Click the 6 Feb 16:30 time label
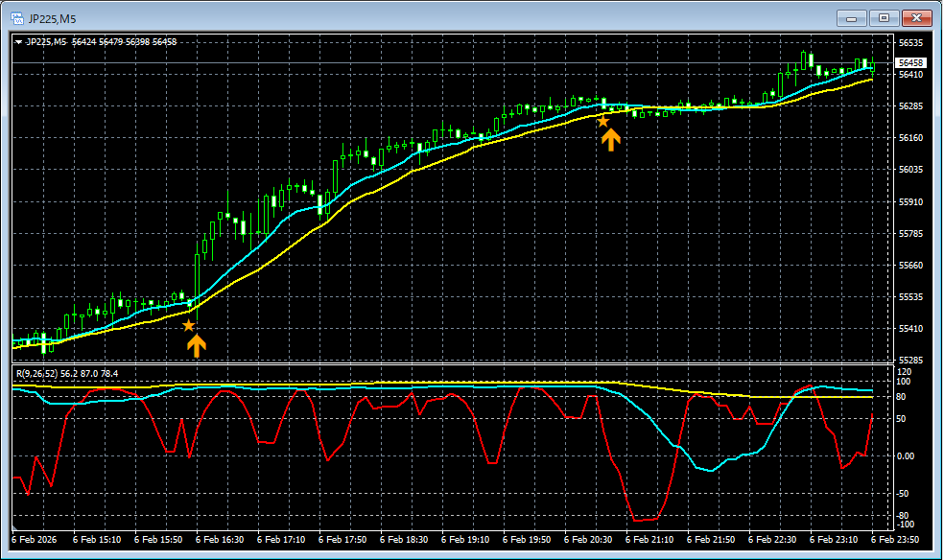The height and width of the screenshot is (560, 944). (219, 540)
